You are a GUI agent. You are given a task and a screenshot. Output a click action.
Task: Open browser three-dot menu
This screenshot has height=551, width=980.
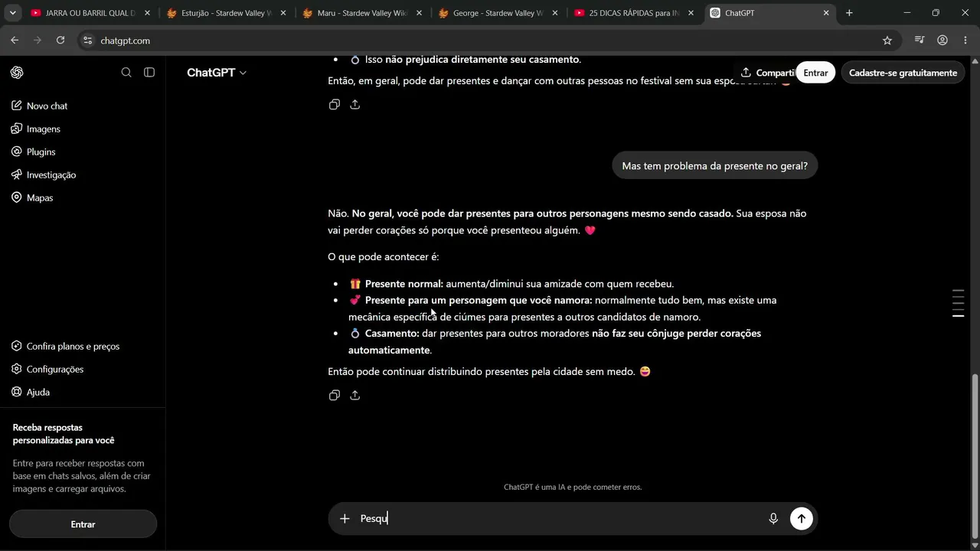tap(965, 41)
